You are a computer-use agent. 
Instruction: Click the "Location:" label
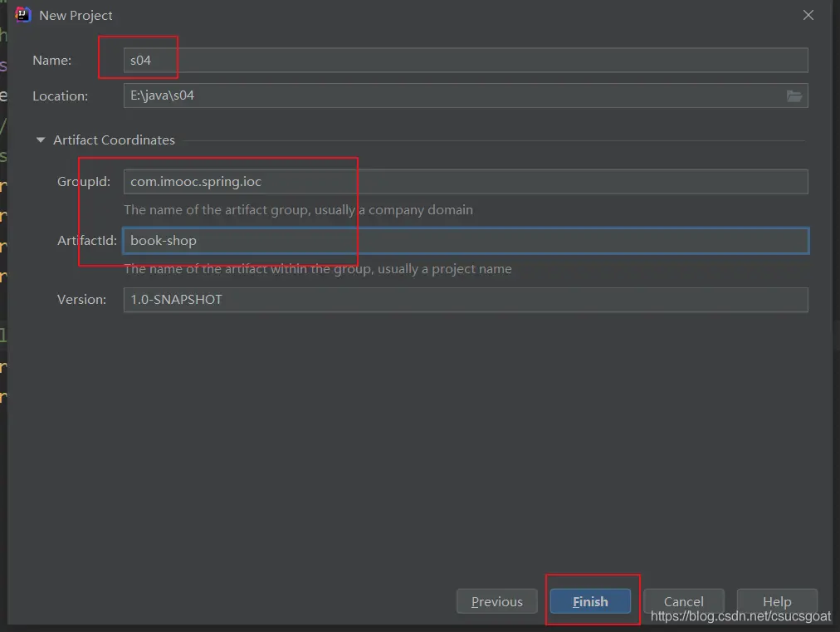click(x=60, y=96)
